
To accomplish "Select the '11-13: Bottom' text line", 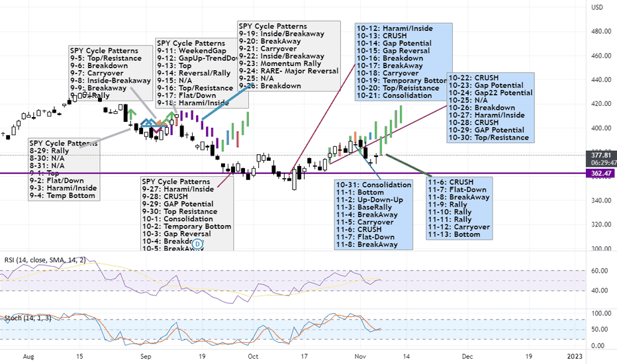I will (454, 234).
